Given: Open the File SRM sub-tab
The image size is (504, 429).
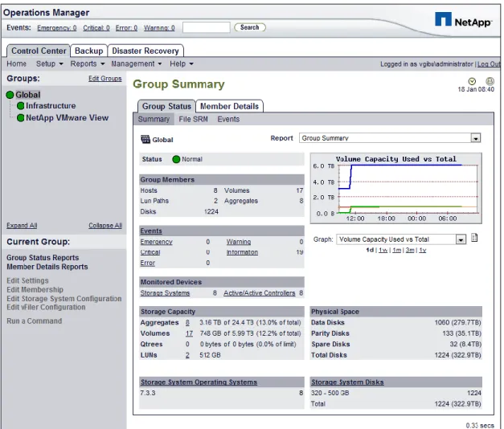Looking at the screenshot, I should point(193,119).
